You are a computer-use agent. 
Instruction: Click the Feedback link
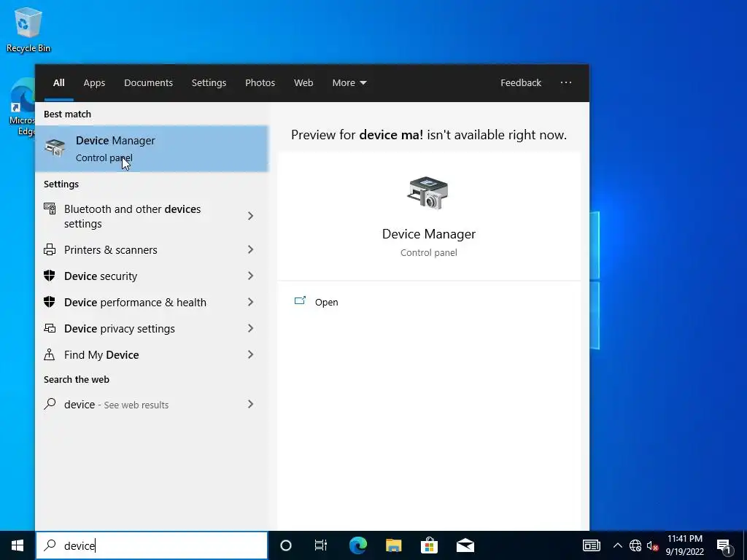point(521,83)
